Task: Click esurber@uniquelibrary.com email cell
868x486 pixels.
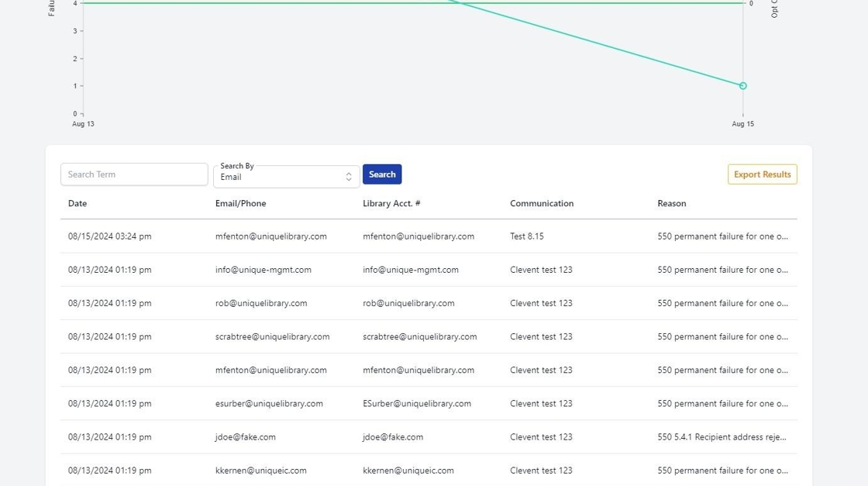Action: [269, 404]
